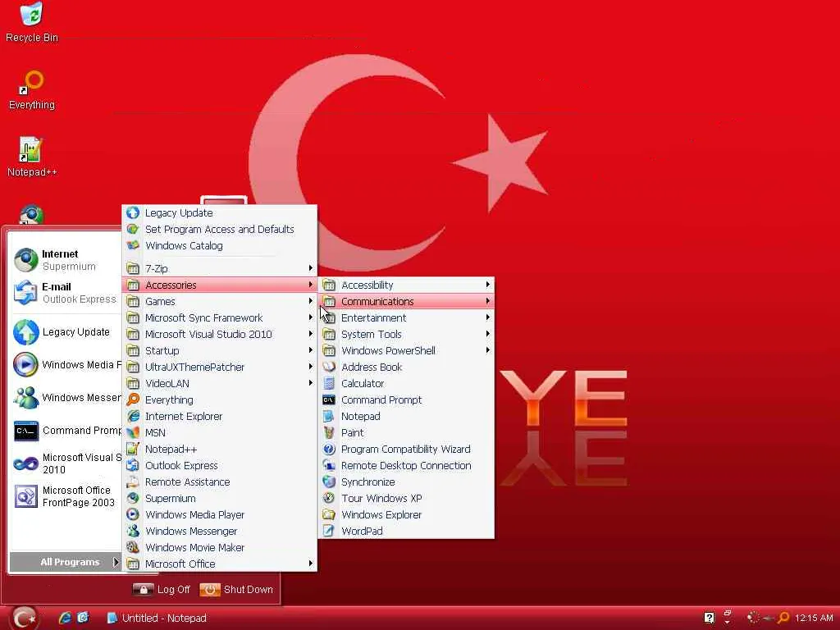Open the Windows PowerShell menu entry
The height and width of the screenshot is (630, 840).
pos(406,350)
